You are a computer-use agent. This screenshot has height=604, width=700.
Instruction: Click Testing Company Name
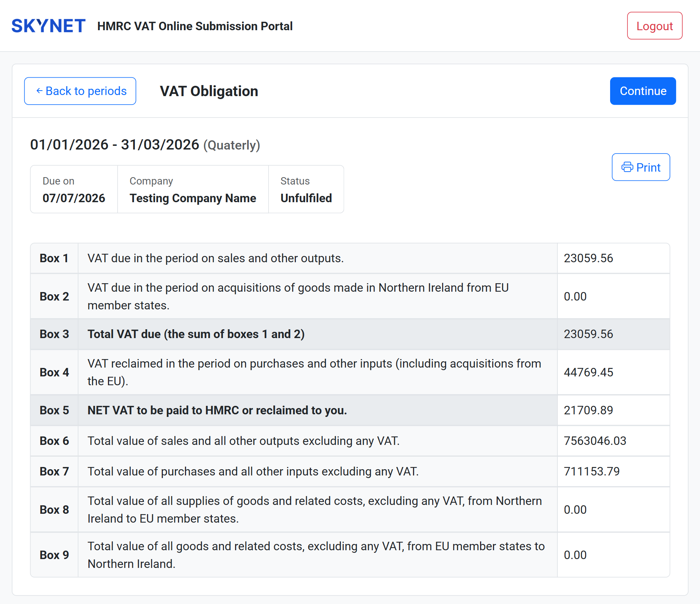[x=193, y=198]
